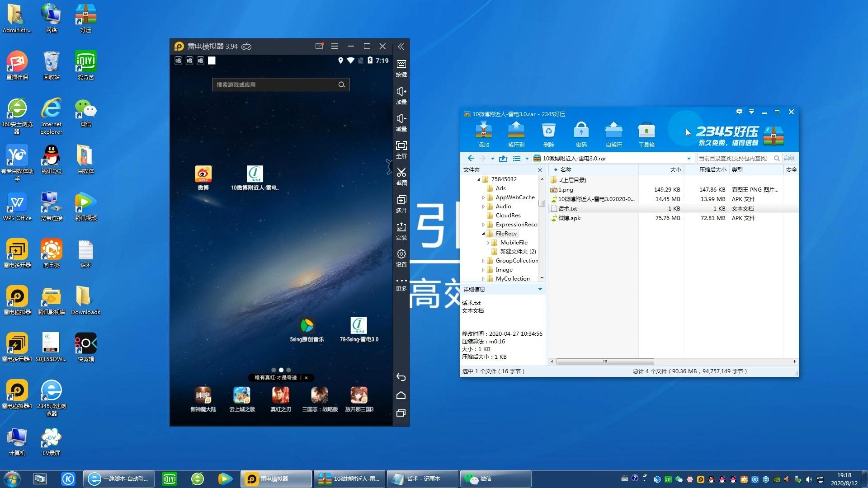The width and height of the screenshot is (868, 488).
Task: Click the Android back arrow in the emulator
Action: click(401, 377)
